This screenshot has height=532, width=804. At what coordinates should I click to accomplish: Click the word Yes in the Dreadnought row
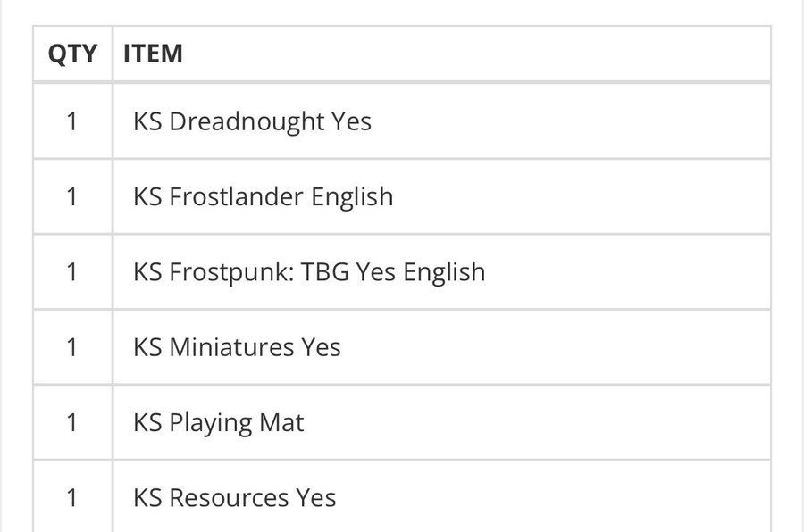point(351,121)
